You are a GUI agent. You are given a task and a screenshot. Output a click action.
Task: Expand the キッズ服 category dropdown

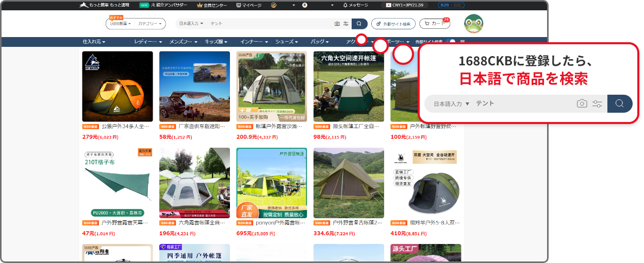(217, 42)
